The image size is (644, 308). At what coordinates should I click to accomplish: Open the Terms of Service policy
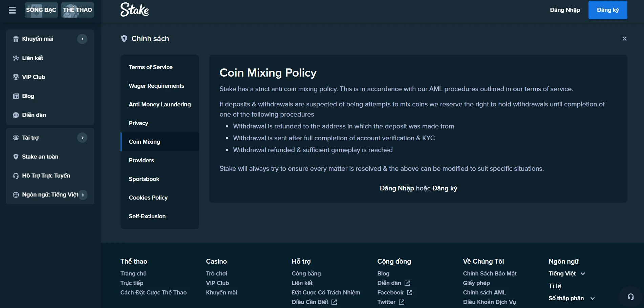click(160, 67)
